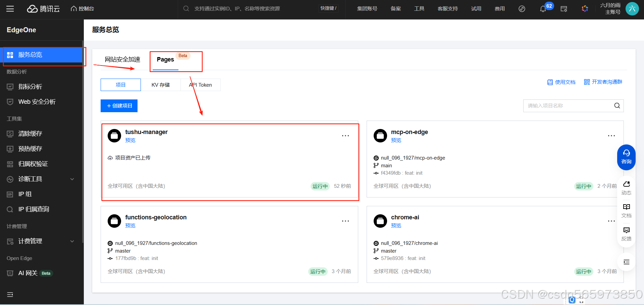Open 归属权验证 in the sidebar
This screenshot has height=305, width=644.
click(42, 164)
